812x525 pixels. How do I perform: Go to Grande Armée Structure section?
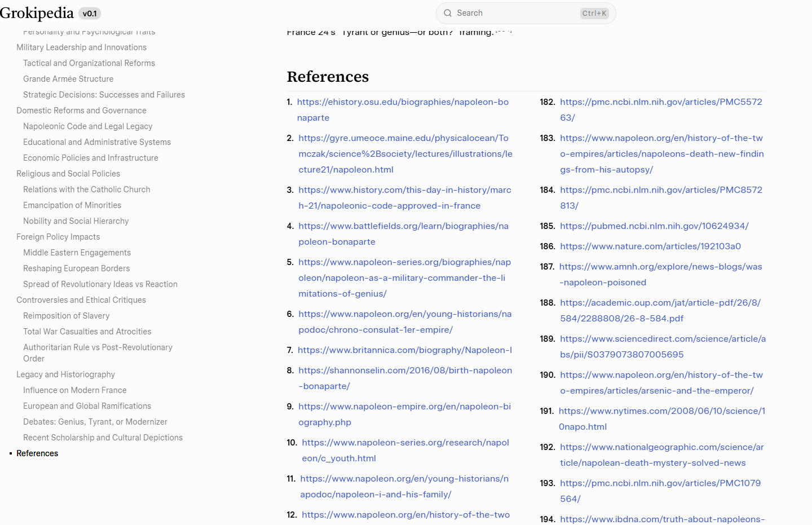(x=68, y=79)
